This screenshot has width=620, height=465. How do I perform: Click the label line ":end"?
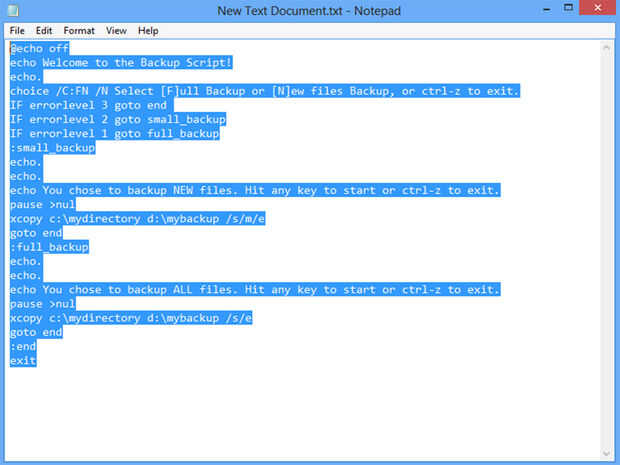(x=23, y=347)
